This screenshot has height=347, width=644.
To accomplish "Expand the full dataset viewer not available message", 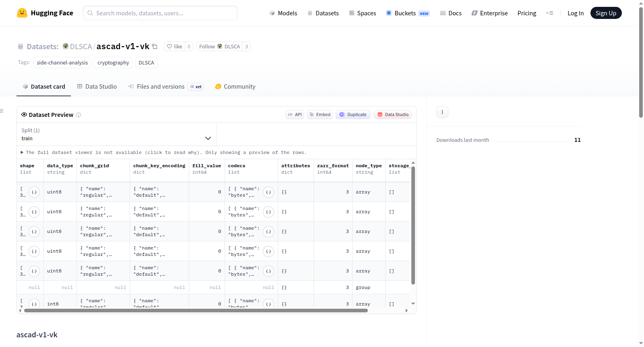I will (164, 152).
